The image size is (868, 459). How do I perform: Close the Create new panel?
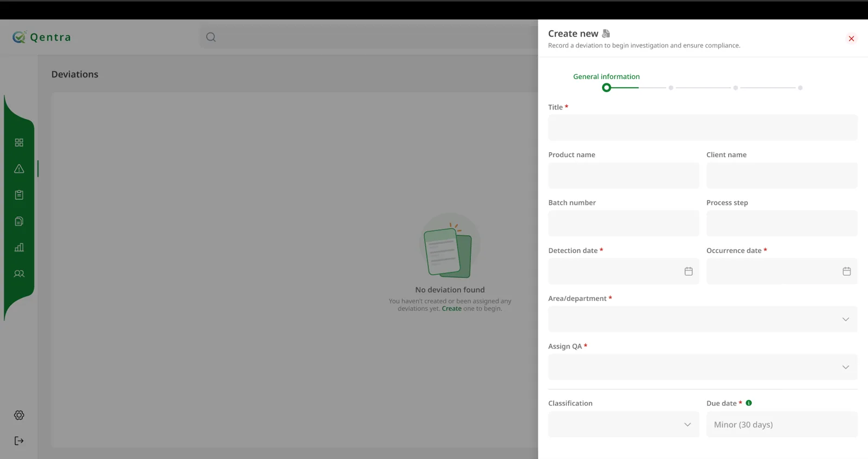click(x=851, y=38)
